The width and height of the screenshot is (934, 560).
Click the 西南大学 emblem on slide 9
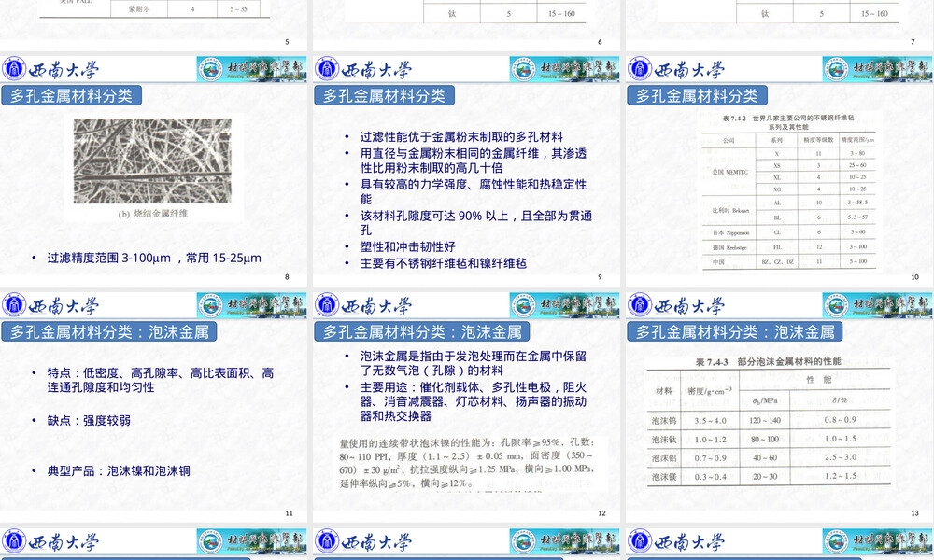327,69
